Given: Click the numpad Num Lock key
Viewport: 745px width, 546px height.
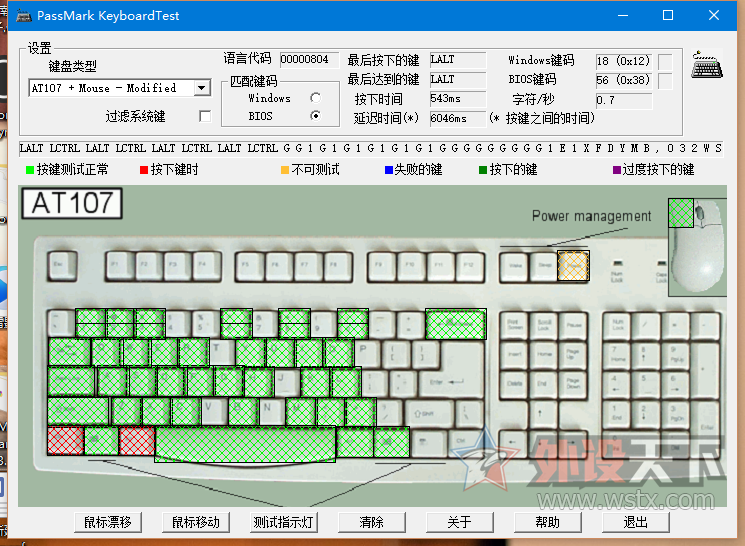Looking at the screenshot, I should coord(618,325).
